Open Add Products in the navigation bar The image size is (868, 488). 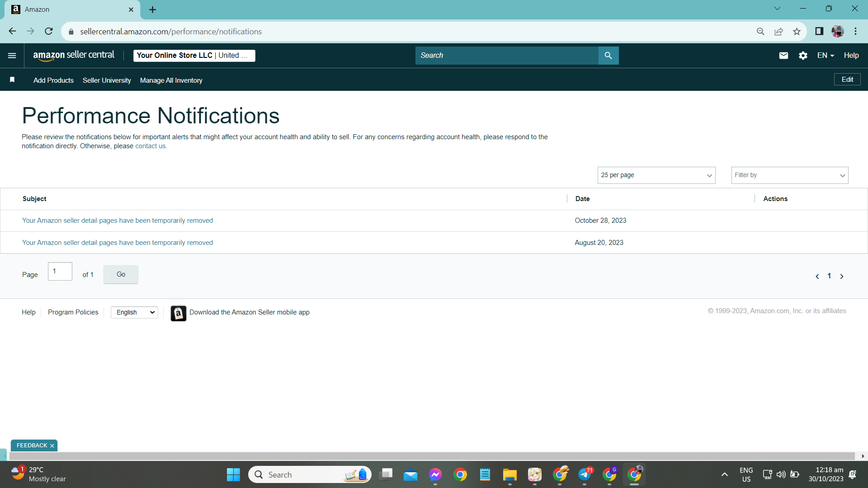(53, 80)
